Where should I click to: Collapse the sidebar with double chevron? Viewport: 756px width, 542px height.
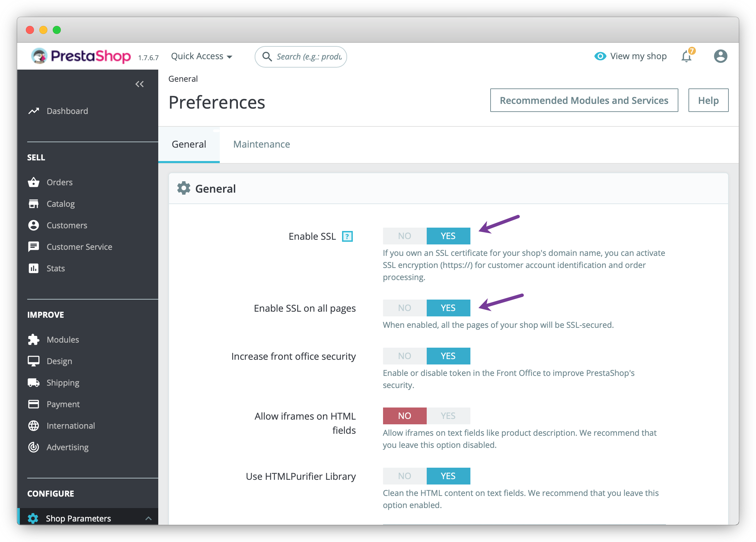click(x=139, y=84)
